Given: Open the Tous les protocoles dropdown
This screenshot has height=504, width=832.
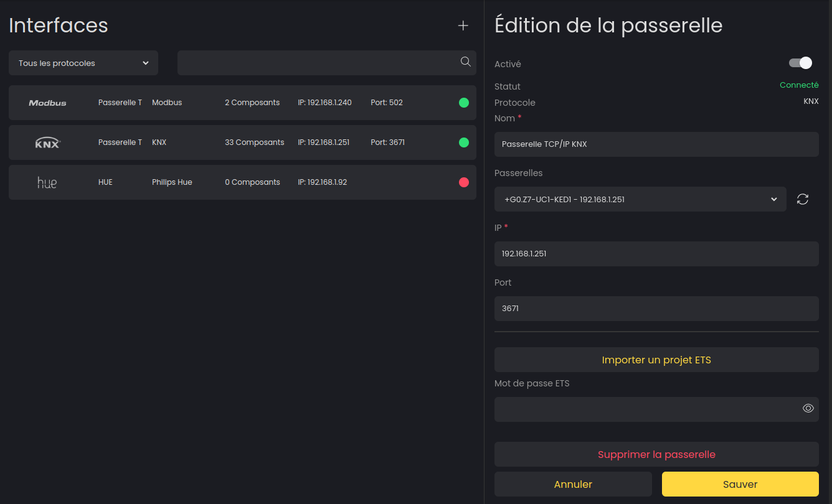Looking at the screenshot, I should click(83, 63).
